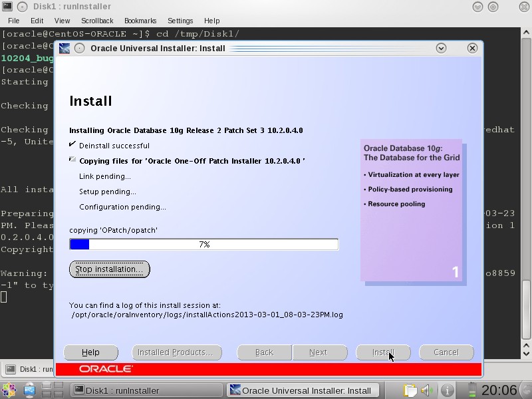Click the Back button in the installer
532x399 pixels.
(264, 352)
